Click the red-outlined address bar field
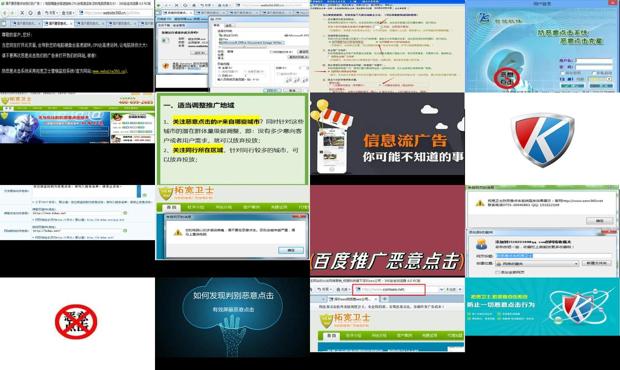The width and height of the screenshot is (620, 370). coord(389,289)
